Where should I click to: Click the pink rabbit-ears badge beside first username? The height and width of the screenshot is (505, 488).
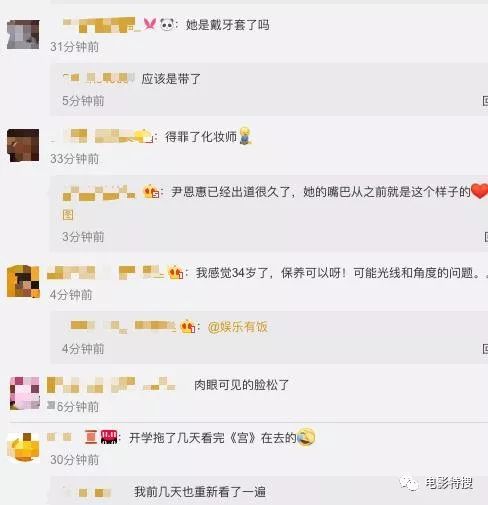150,24
